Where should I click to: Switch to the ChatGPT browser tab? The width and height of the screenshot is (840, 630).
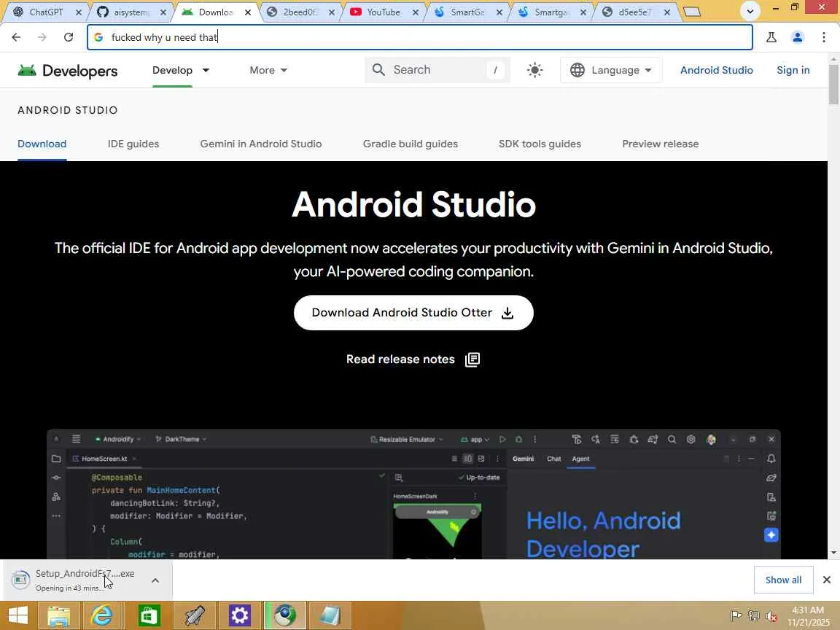pos(45,12)
